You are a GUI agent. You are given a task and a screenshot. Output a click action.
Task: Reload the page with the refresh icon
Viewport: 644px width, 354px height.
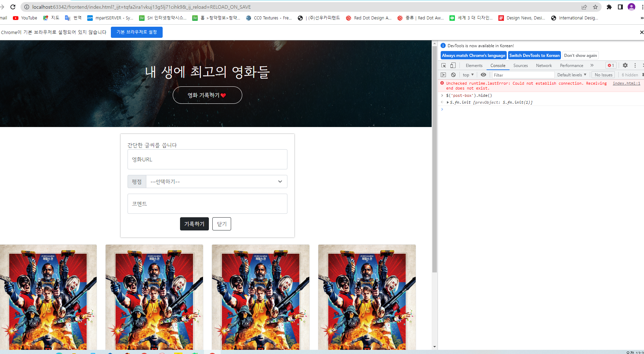coord(13,7)
